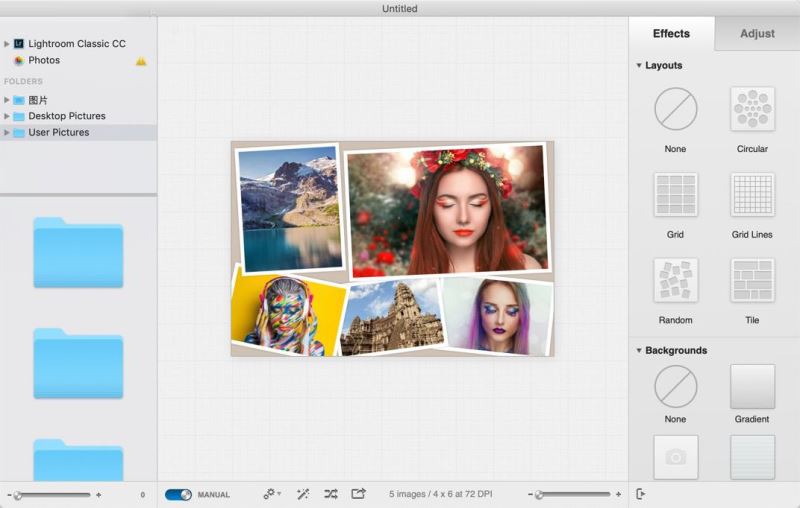Select the 图片 folder row
800x508 pixels.
pos(78,100)
